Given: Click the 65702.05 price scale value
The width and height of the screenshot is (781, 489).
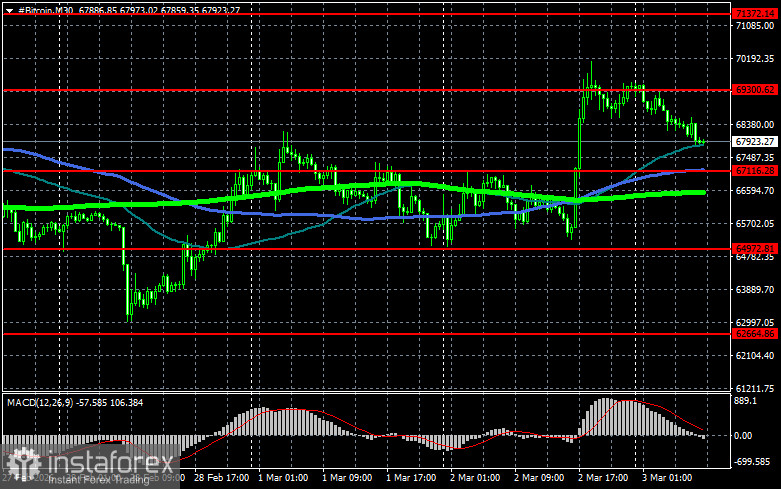Looking at the screenshot, I should pyautogui.click(x=755, y=224).
